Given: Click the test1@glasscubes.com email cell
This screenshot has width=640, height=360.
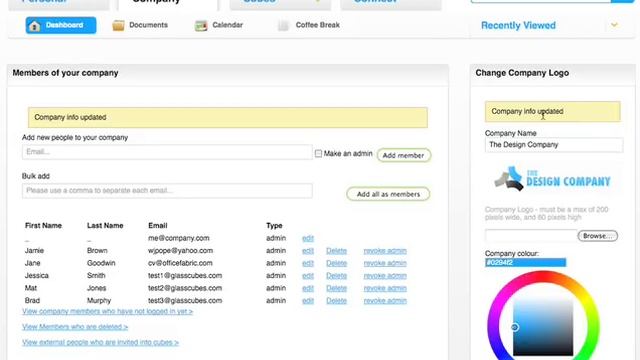Looking at the screenshot, I should pyautogui.click(x=185, y=276).
